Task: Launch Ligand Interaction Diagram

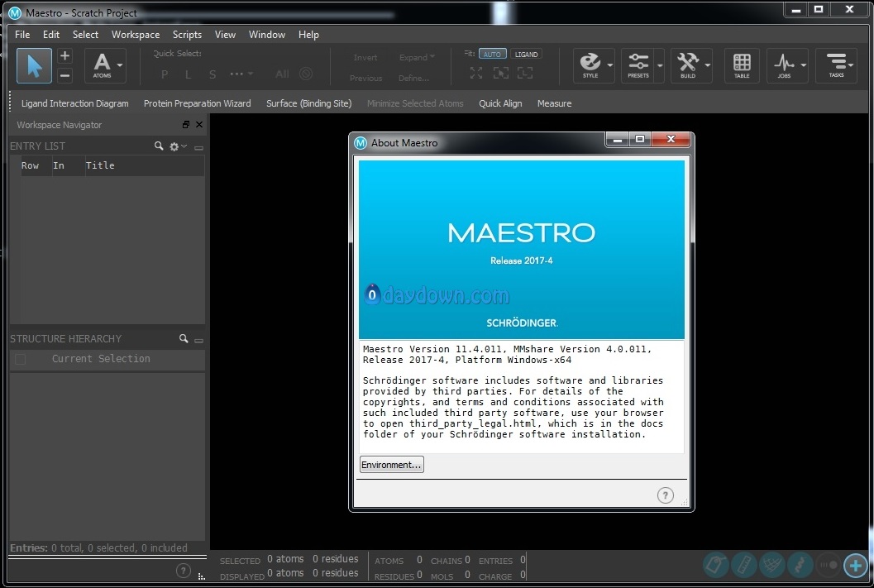Action: coord(74,103)
